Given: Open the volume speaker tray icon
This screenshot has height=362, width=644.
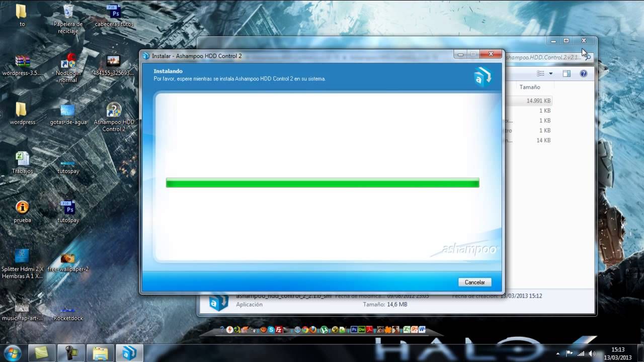Looking at the screenshot, I should pyautogui.click(x=592, y=353).
